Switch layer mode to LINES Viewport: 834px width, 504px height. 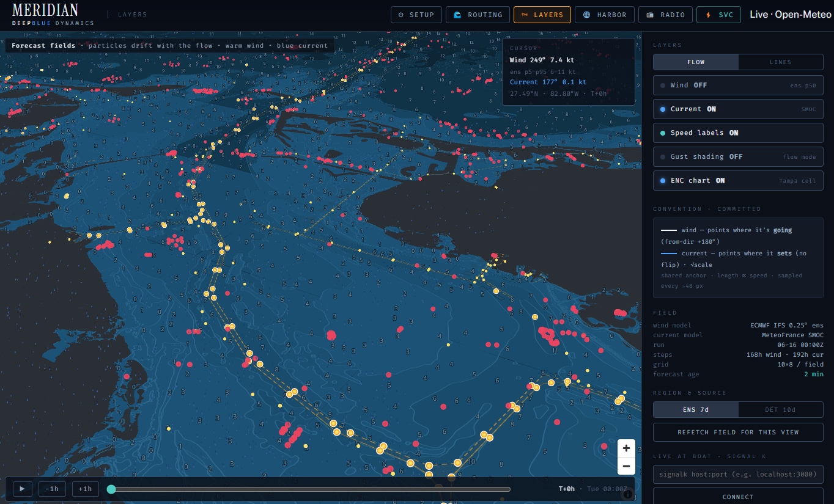click(780, 62)
